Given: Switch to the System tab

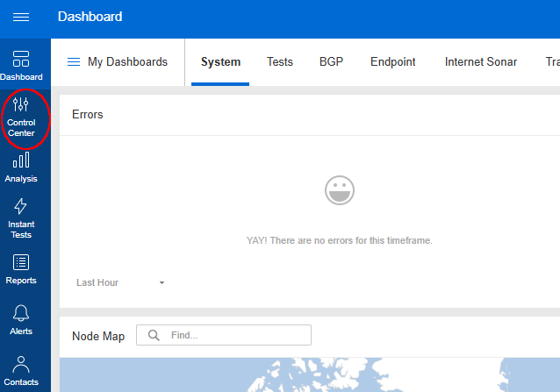Looking at the screenshot, I should click(220, 62).
